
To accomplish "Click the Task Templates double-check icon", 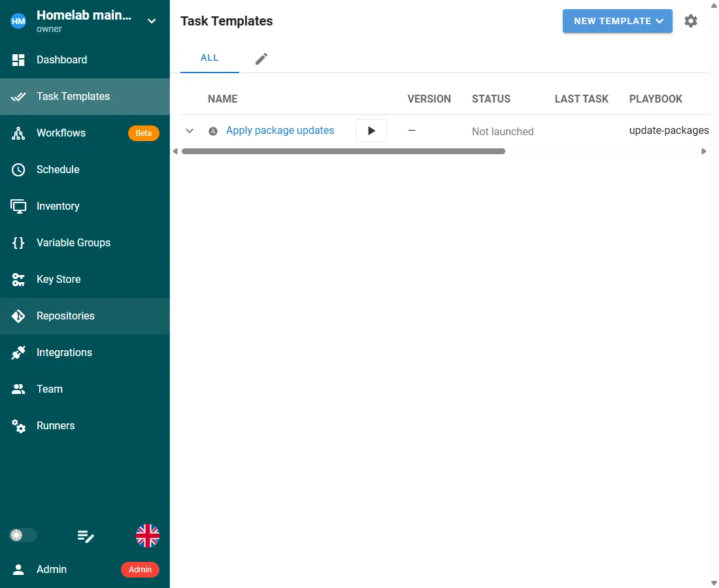I will [x=18, y=97].
